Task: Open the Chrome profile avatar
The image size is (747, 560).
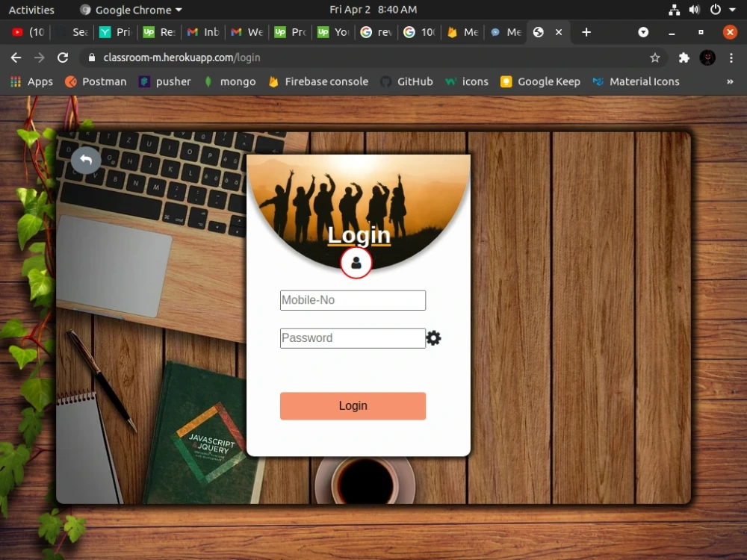Action: [707, 57]
